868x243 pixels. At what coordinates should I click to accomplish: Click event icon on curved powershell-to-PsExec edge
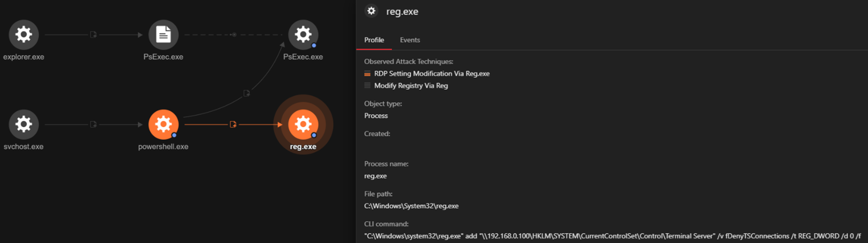point(247,93)
